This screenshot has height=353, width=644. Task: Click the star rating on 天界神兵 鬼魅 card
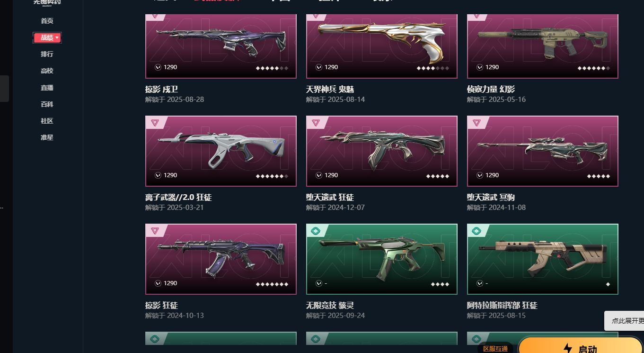(x=433, y=68)
